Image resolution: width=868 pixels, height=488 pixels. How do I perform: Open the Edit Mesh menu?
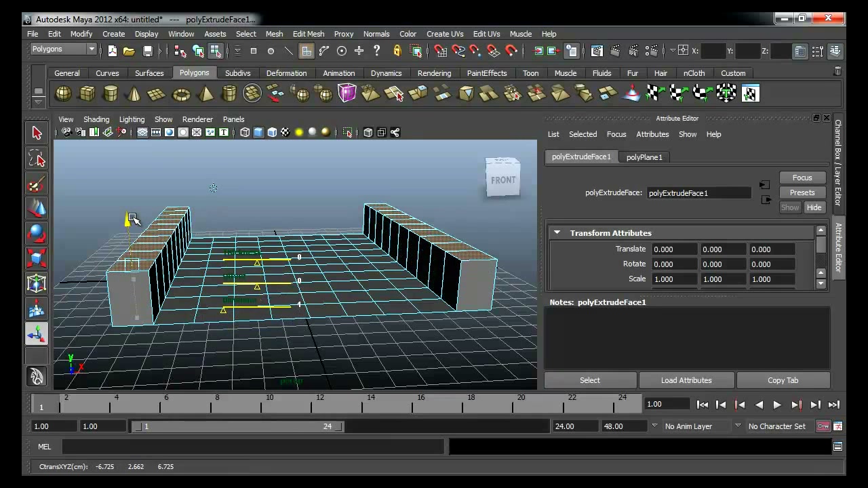pyautogui.click(x=308, y=34)
